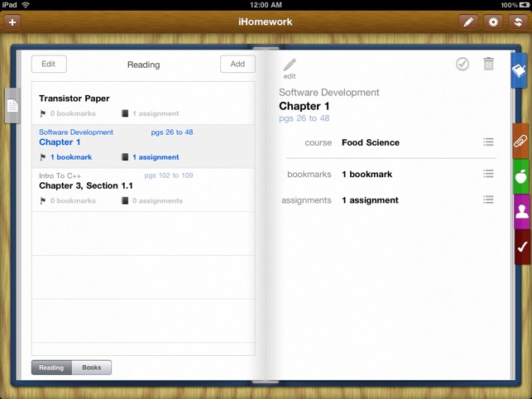
Task: Click flag icon under Chapter 3, Section 1.1
Action: [43, 200]
